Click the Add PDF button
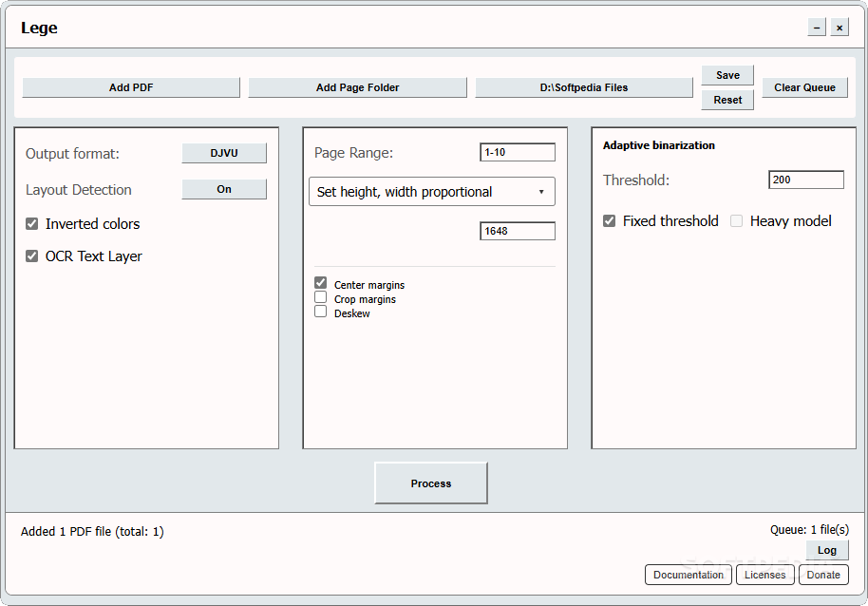Image resolution: width=868 pixels, height=606 pixels. [x=131, y=87]
